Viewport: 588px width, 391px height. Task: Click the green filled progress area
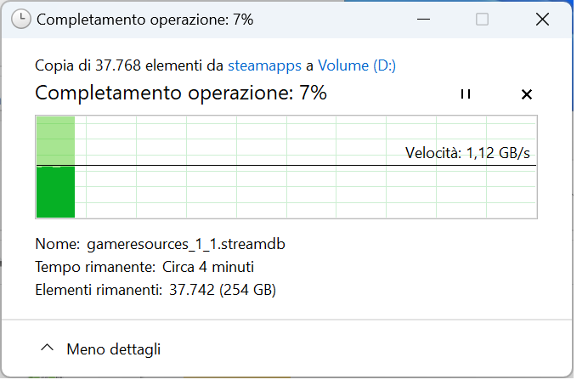tap(55, 191)
